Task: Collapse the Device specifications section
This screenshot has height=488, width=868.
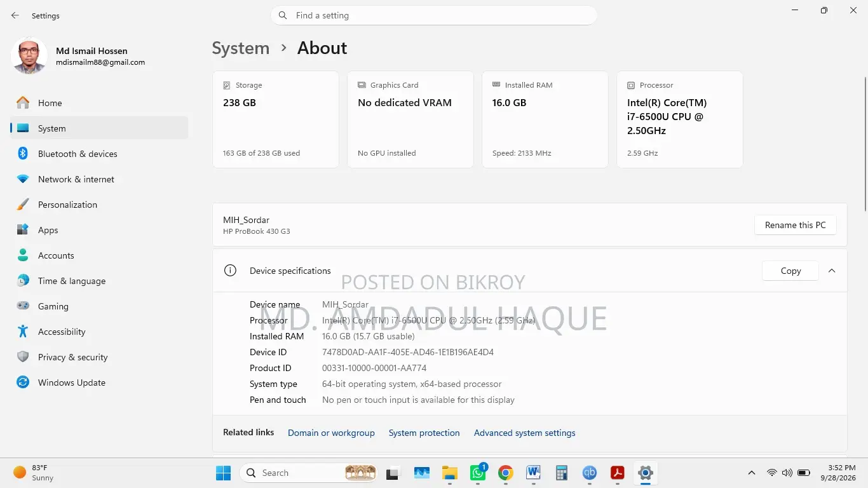Action: (x=832, y=271)
